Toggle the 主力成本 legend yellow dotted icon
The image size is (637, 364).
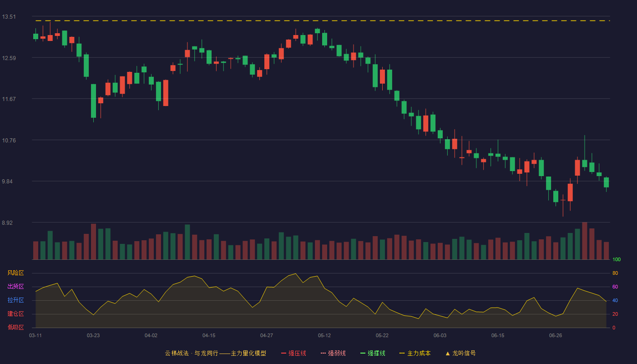pyautogui.click(x=402, y=353)
